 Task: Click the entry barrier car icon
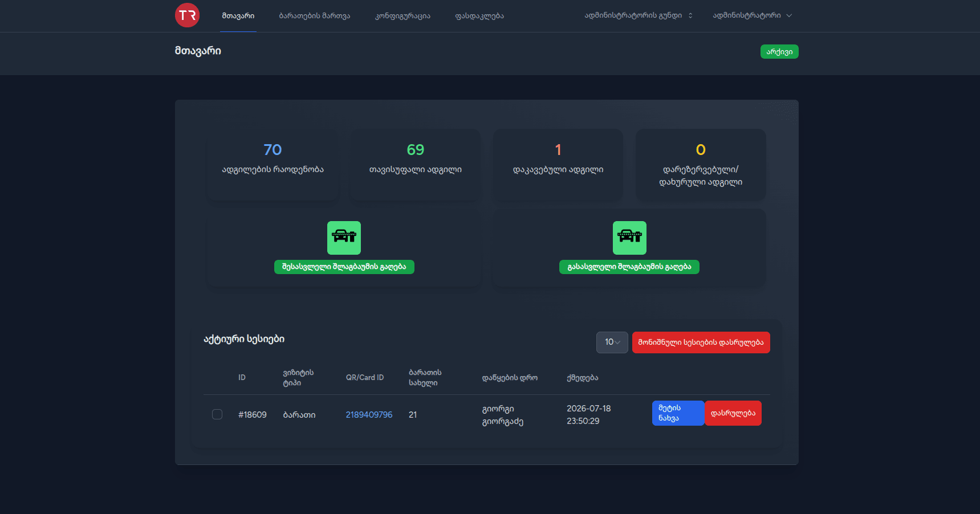(344, 238)
